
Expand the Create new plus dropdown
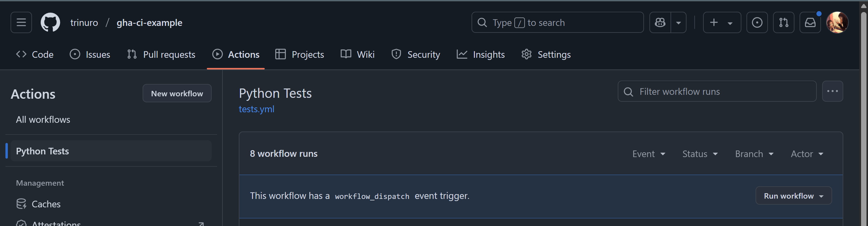click(x=722, y=23)
